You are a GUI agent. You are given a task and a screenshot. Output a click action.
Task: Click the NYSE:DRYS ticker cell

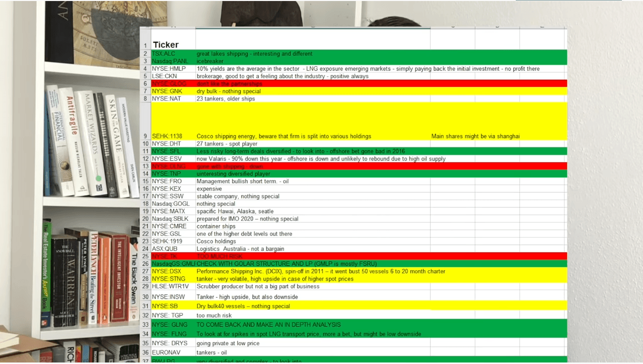(169, 343)
